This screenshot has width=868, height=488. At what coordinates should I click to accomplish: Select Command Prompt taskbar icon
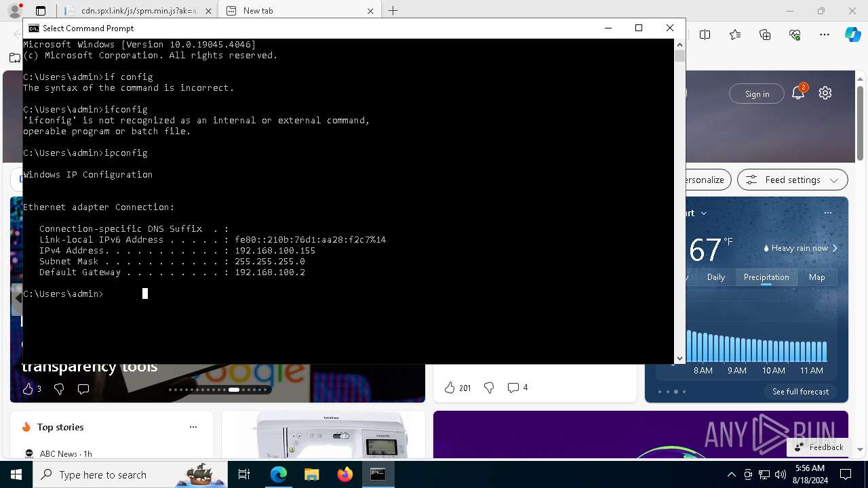tap(378, 474)
